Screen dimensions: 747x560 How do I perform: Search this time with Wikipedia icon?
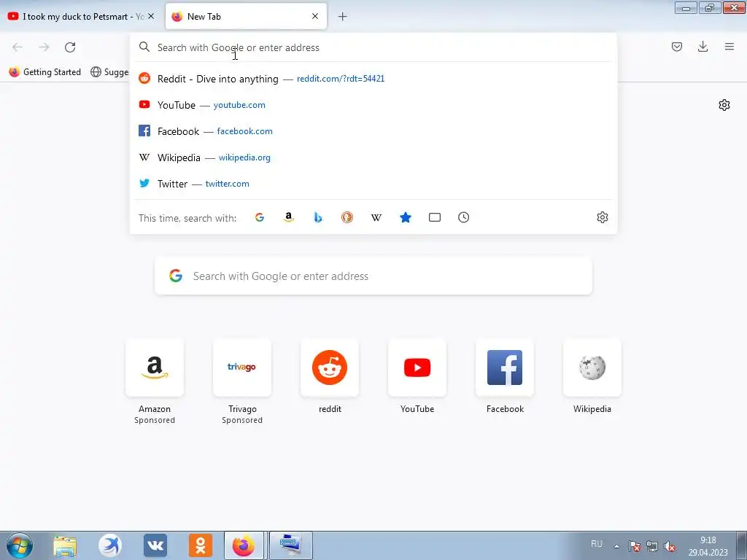coord(376,217)
